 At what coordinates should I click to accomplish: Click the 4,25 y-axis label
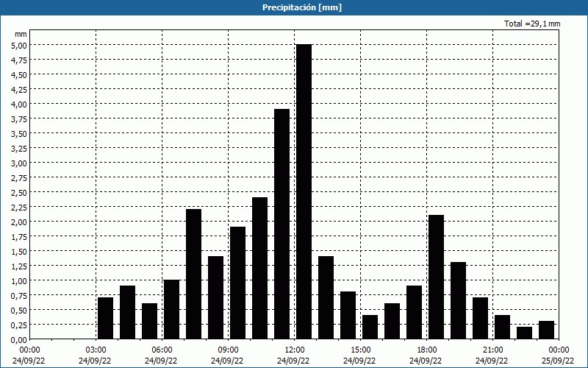point(19,89)
